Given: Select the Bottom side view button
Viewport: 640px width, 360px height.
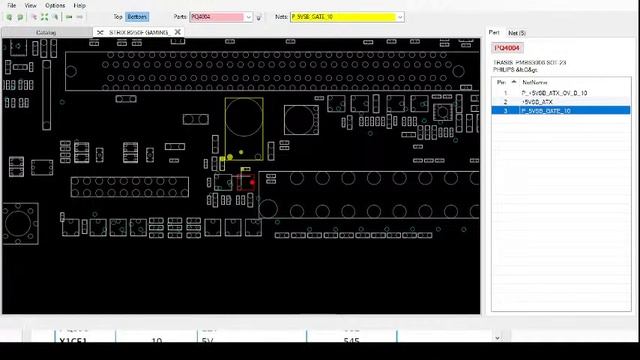Looking at the screenshot, I should [x=137, y=17].
